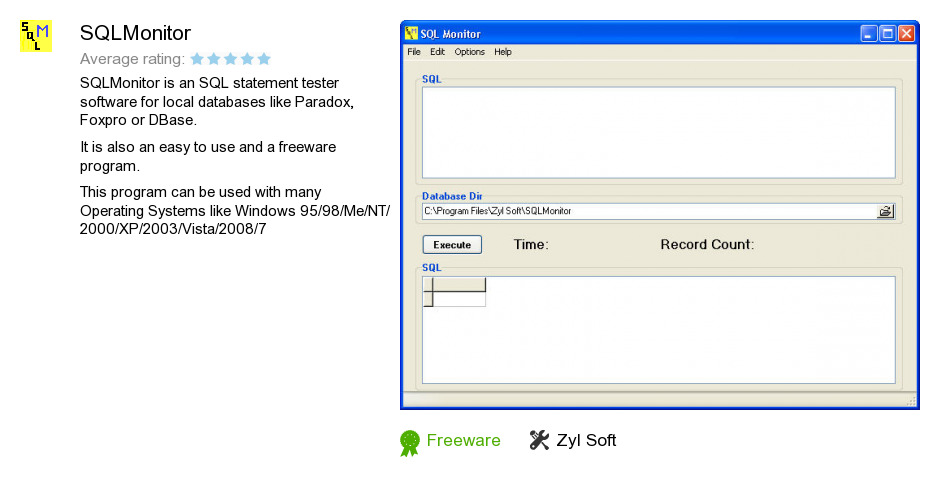Open the File menu
The image size is (940, 487).
[x=414, y=52]
